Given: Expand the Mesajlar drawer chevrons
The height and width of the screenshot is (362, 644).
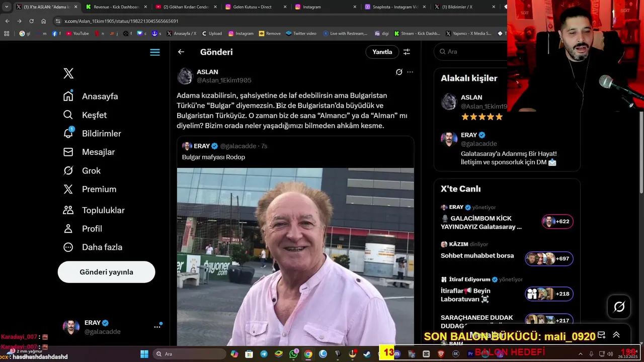Looking at the screenshot, I should 616,335.
